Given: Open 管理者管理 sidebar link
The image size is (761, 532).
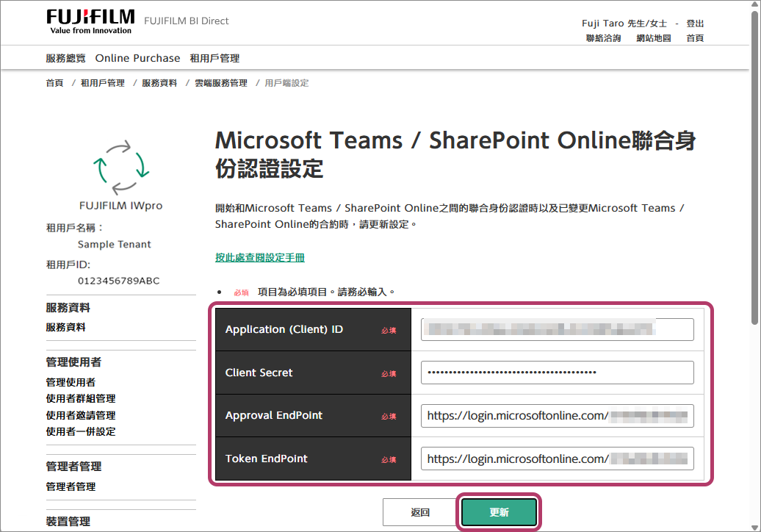Looking at the screenshot, I should (71, 487).
